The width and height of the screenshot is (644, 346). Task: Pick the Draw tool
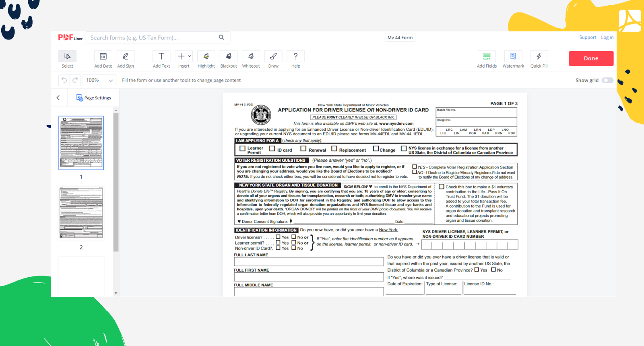pyautogui.click(x=273, y=57)
